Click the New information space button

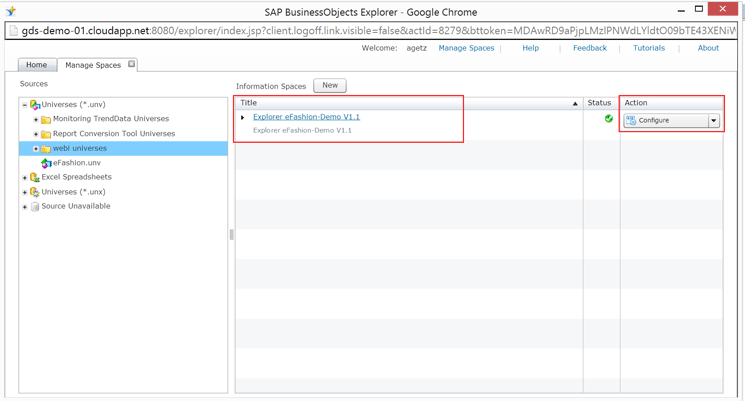330,86
